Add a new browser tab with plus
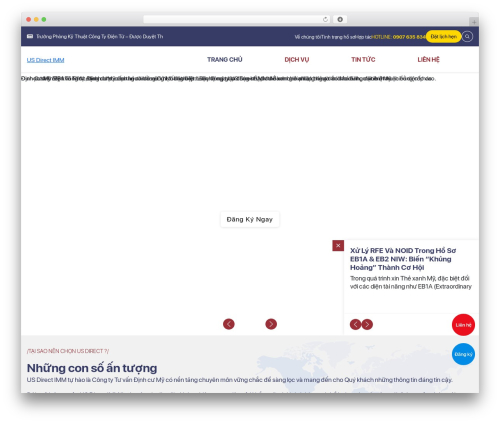Screen dimensions: 500x423 (474, 22)
